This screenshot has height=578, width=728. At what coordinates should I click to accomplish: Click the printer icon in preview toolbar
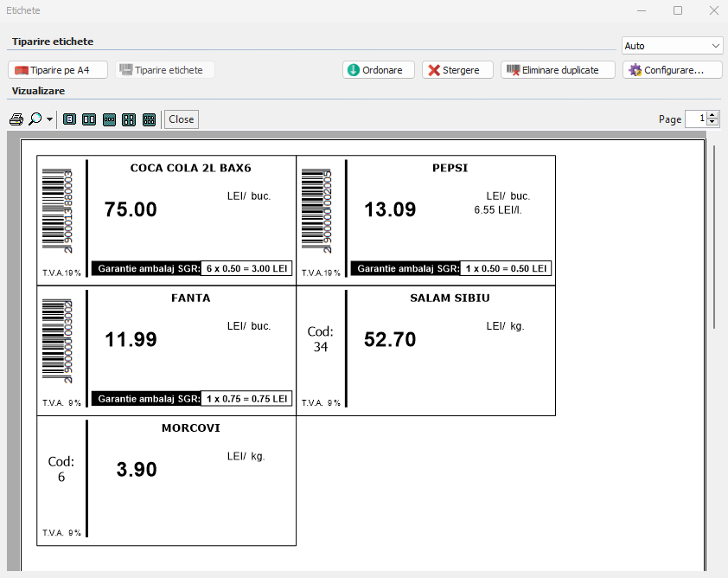pyautogui.click(x=16, y=119)
